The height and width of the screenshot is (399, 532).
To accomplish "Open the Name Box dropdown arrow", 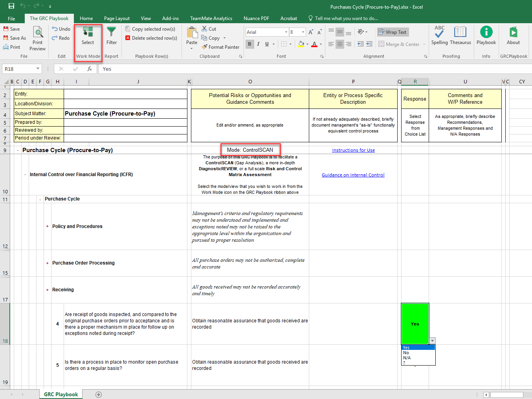I will coord(38,69).
